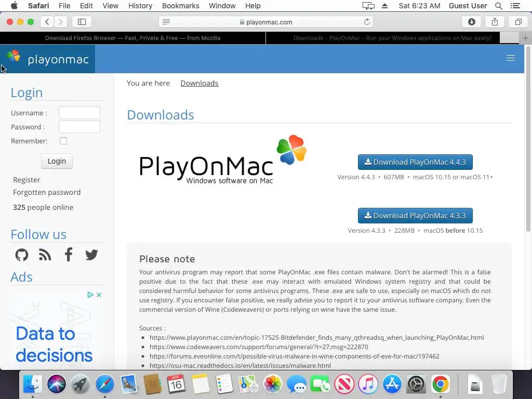Open AdChoices triangle icon

click(90, 295)
